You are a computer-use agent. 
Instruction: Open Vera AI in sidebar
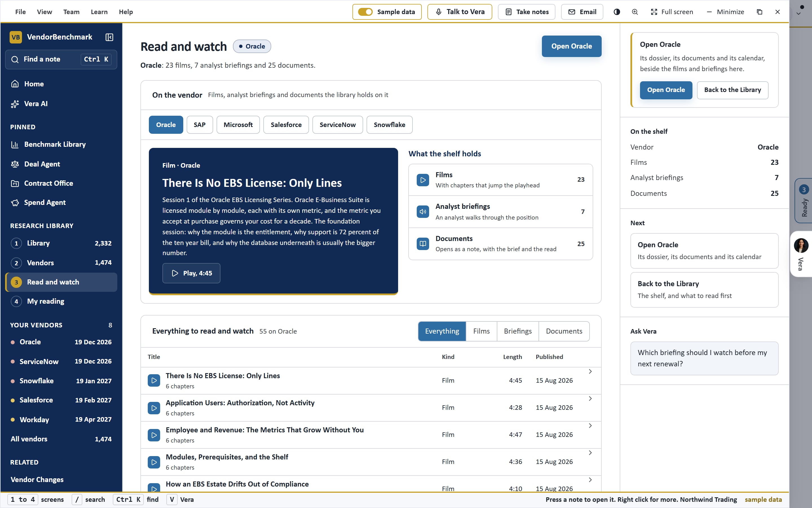[x=61, y=104]
